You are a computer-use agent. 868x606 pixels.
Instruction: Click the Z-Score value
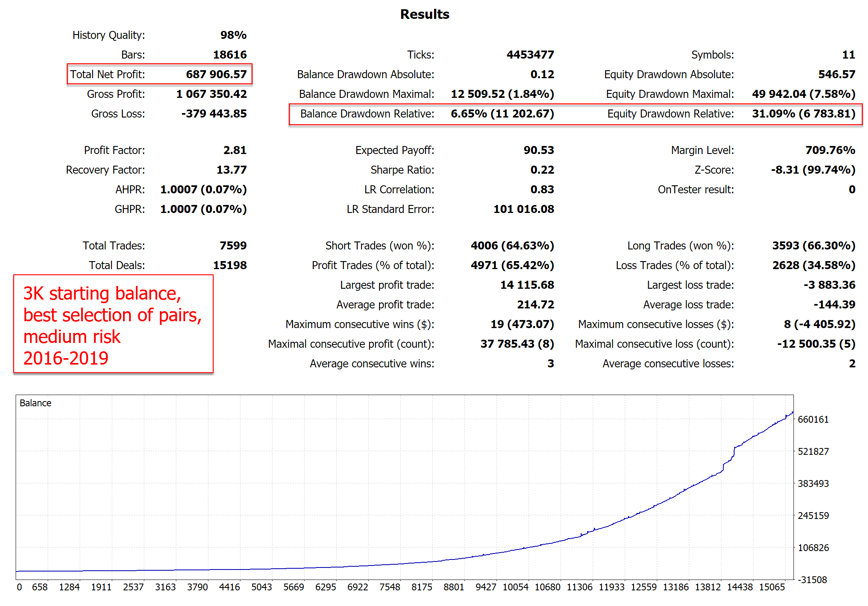[813, 170]
